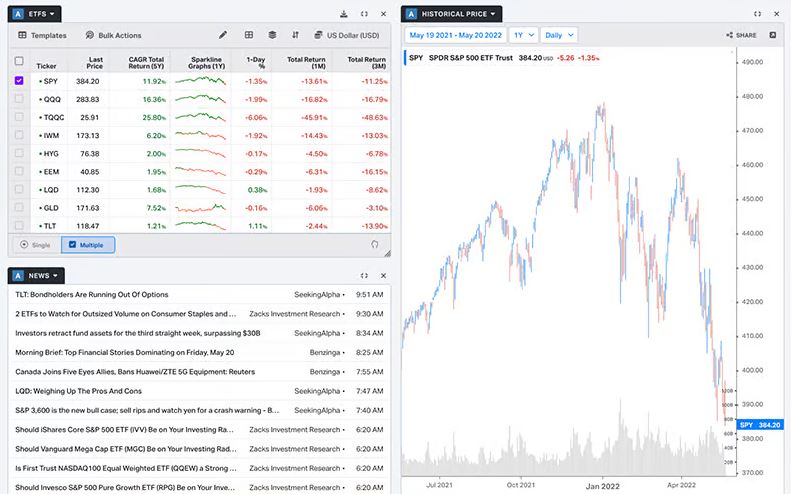Screen dimensions: 791x494
Task: Check the IWM row checkbox
Action: (19, 135)
